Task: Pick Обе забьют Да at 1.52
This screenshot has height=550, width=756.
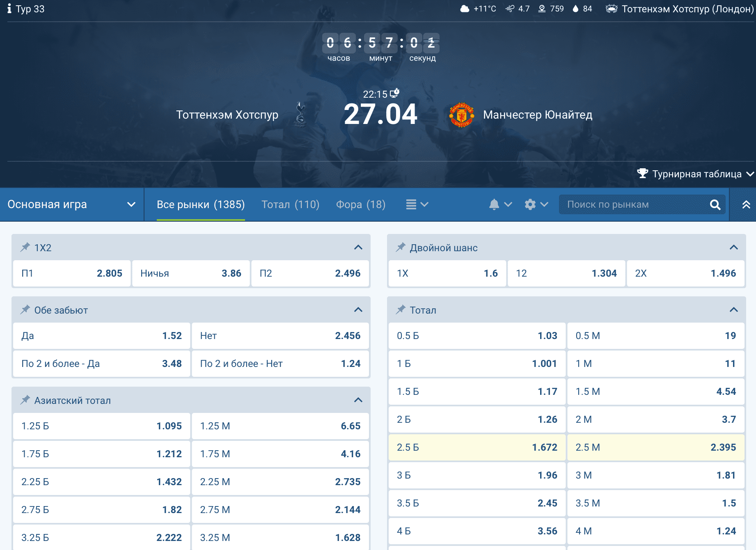Action: tap(101, 336)
